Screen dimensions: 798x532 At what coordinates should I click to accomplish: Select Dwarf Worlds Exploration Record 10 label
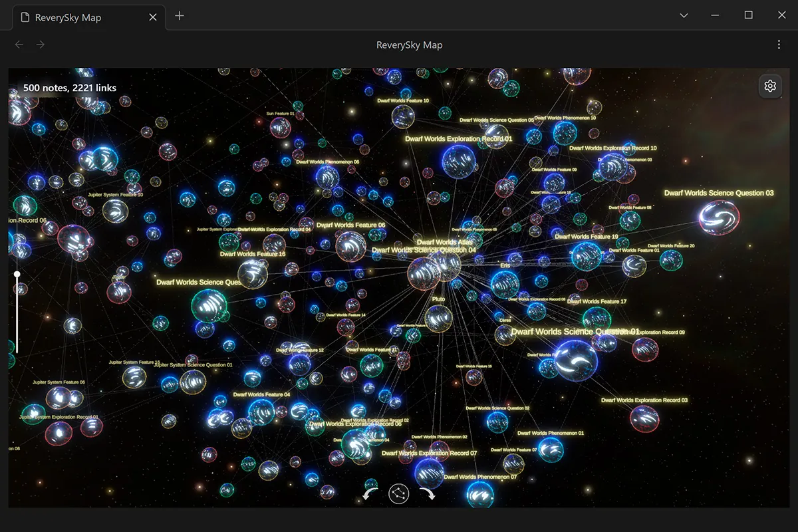point(613,148)
